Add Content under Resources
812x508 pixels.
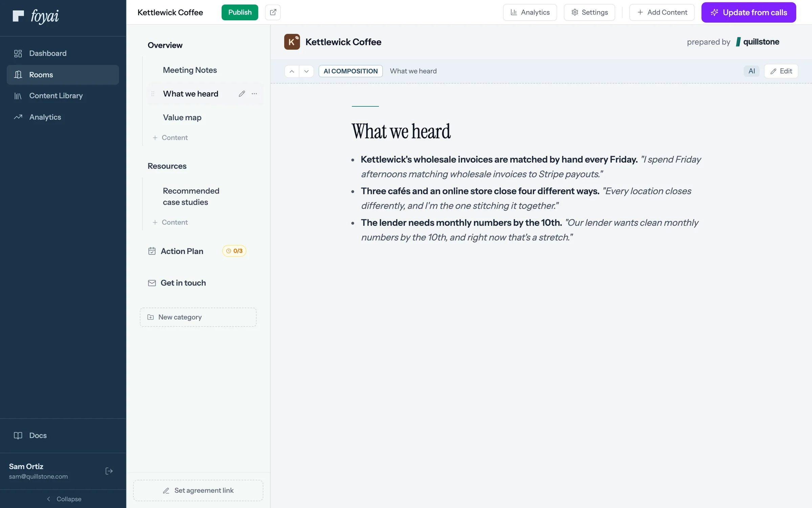(x=170, y=222)
